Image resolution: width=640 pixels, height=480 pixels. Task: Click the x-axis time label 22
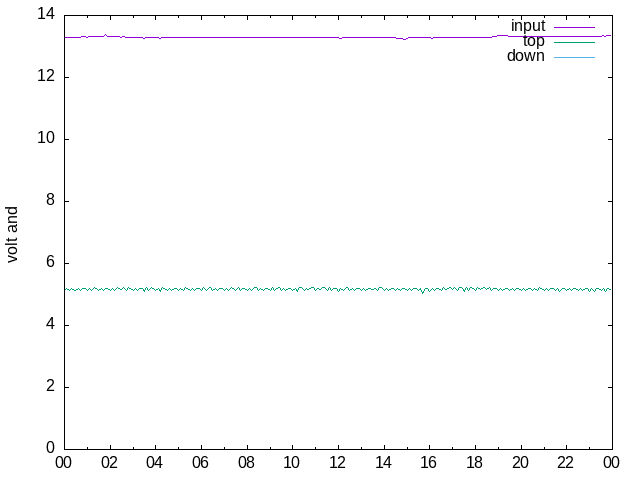pos(566,463)
